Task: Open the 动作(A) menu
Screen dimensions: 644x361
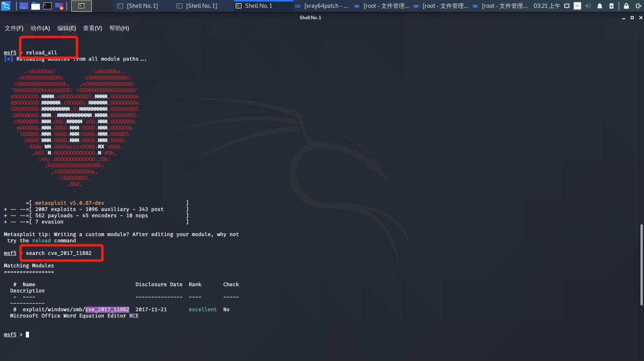Action: point(40,28)
